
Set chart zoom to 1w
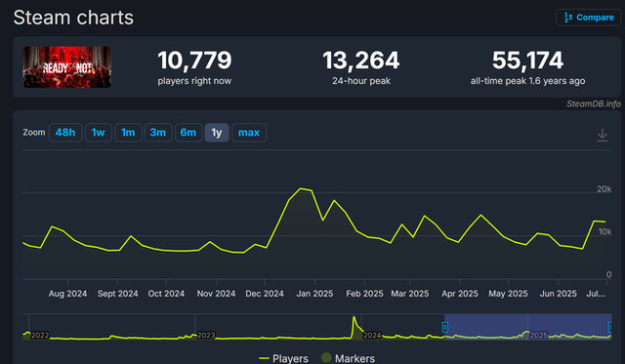pos(98,133)
